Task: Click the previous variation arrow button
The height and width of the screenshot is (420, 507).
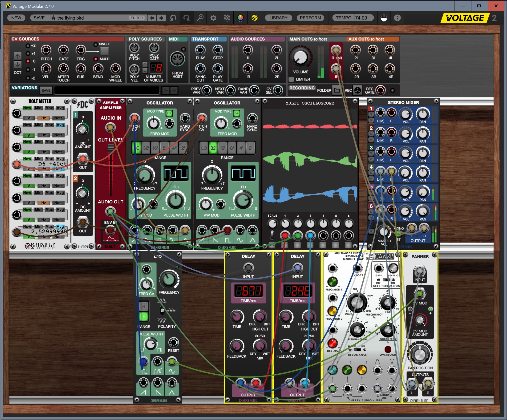Action: click(x=166, y=90)
